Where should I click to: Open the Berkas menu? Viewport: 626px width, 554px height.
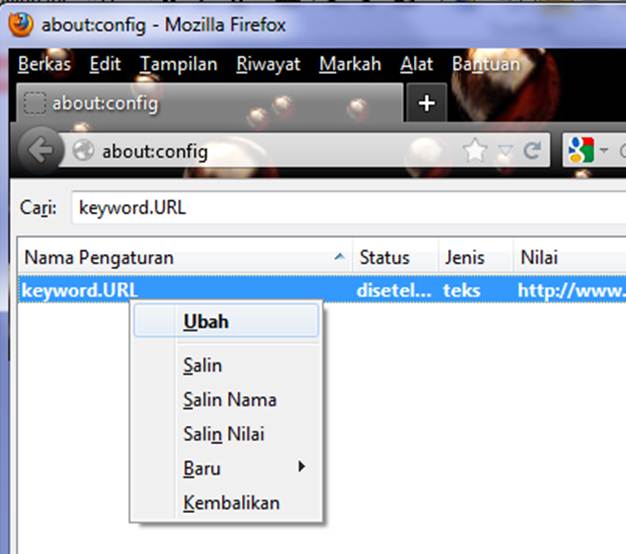pyautogui.click(x=44, y=64)
